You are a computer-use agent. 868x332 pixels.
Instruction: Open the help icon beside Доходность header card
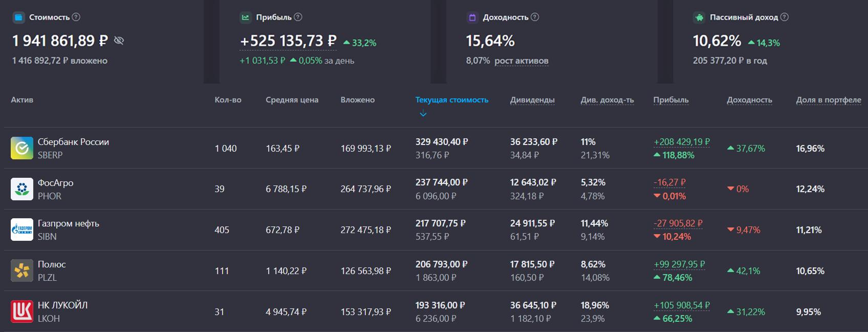(535, 17)
